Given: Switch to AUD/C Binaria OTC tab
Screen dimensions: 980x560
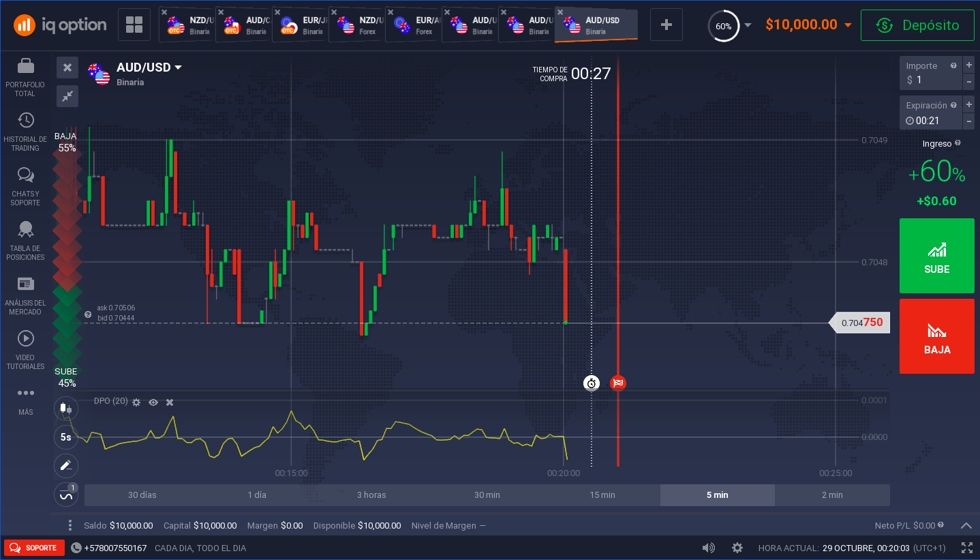Looking at the screenshot, I should 243,25.
